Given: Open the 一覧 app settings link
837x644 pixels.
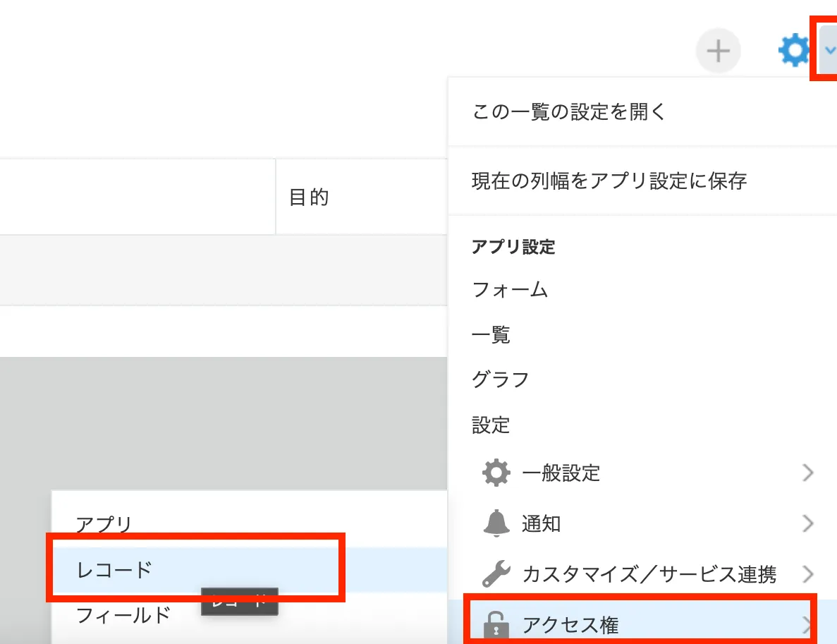Looking at the screenshot, I should point(491,334).
